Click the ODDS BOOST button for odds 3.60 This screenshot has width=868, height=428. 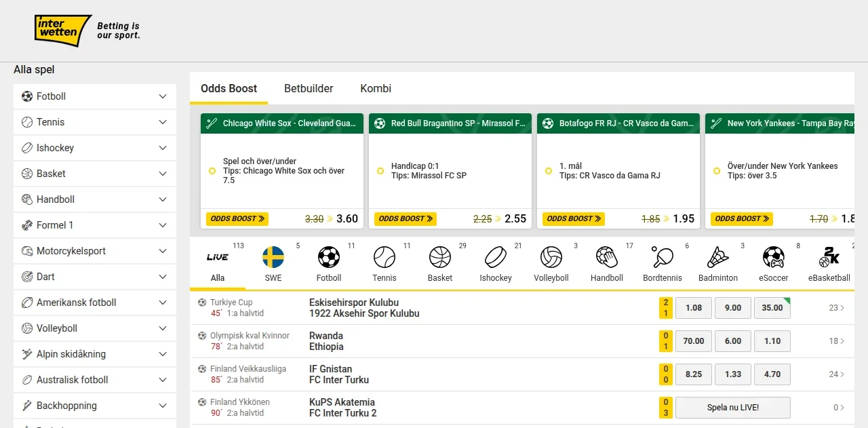237,218
